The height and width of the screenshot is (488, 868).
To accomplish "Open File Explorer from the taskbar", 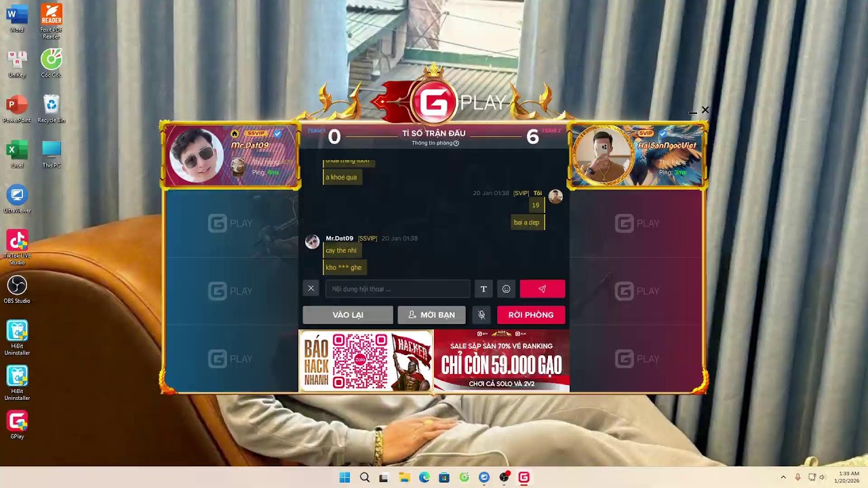I will point(404,477).
